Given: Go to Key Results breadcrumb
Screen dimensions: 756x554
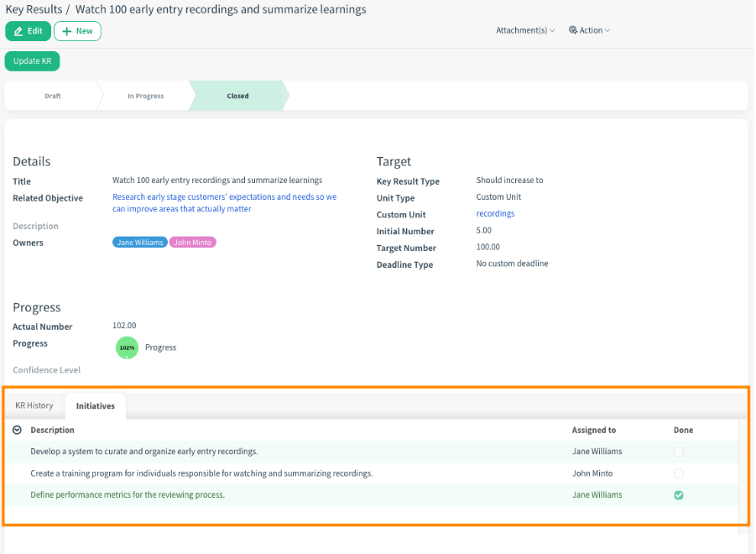Looking at the screenshot, I should pyautogui.click(x=34, y=9).
